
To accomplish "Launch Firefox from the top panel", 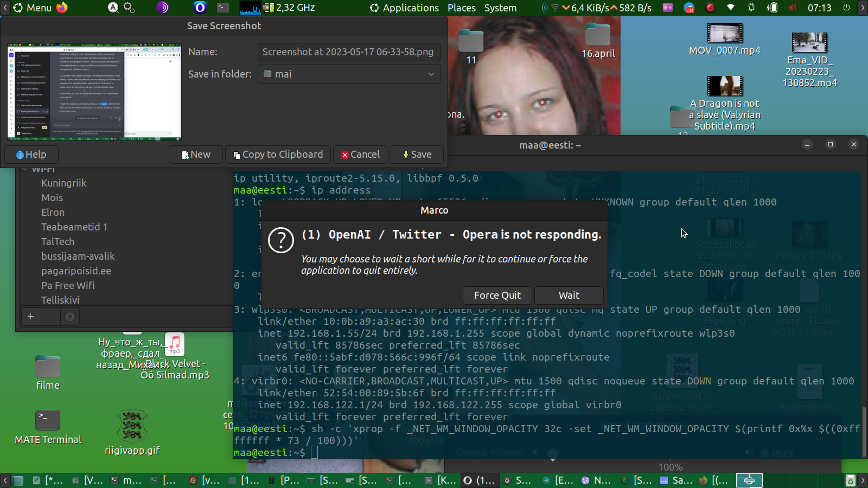I will pyautogui.click(x=62, y=8).
